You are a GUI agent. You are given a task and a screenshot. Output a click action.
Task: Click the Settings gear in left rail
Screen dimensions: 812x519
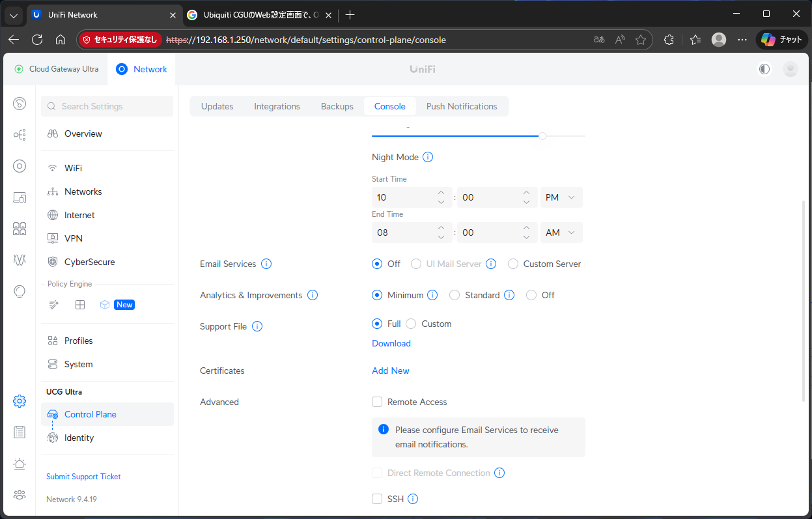pos(20,401)
